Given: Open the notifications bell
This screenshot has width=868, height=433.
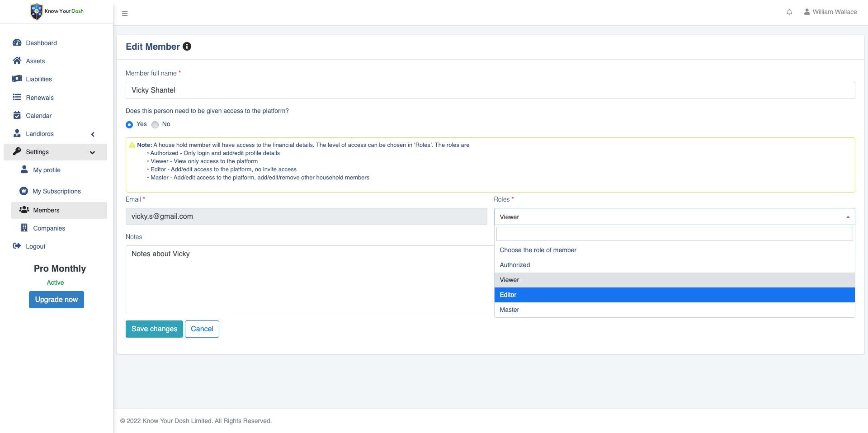Looking at the screenshot, I should point(789,12).
